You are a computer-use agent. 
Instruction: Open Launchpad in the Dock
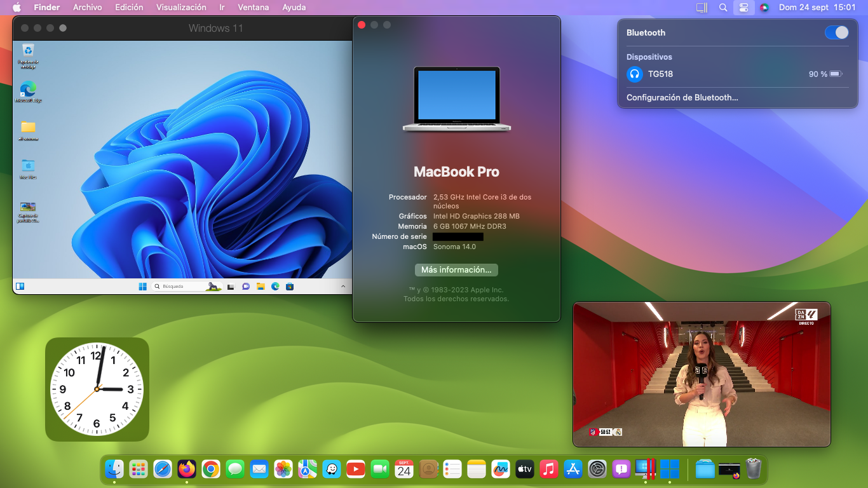tap(139, 470)
